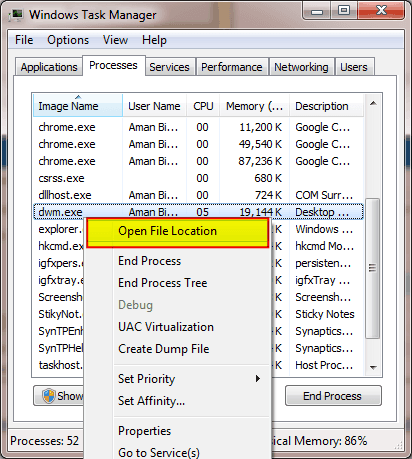This screenshot has width=412, height=459.
Task: Click the 'COM Surr...' description cell
Action: tap(324, 195)
